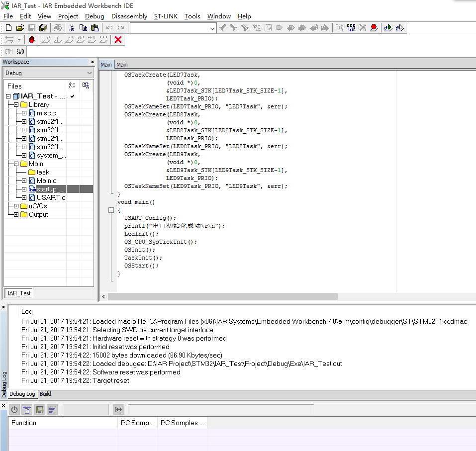
Task: Click the editor horizontal scrollbar
Action: pos(223,296)
